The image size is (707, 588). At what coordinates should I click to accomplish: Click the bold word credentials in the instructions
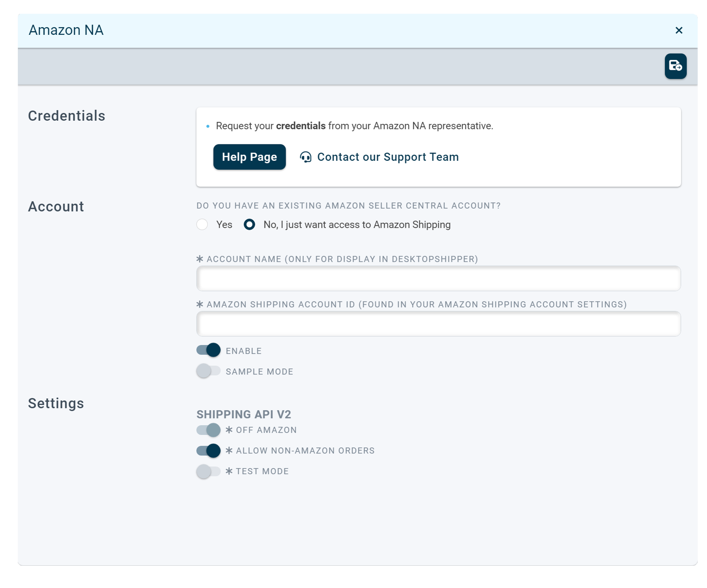(x=301, y=126)
